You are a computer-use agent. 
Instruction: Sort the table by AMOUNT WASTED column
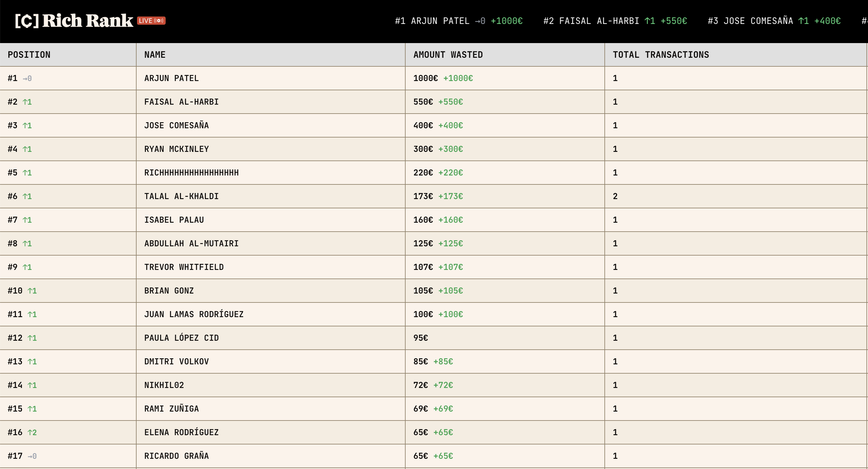click(x=448, y=55)
